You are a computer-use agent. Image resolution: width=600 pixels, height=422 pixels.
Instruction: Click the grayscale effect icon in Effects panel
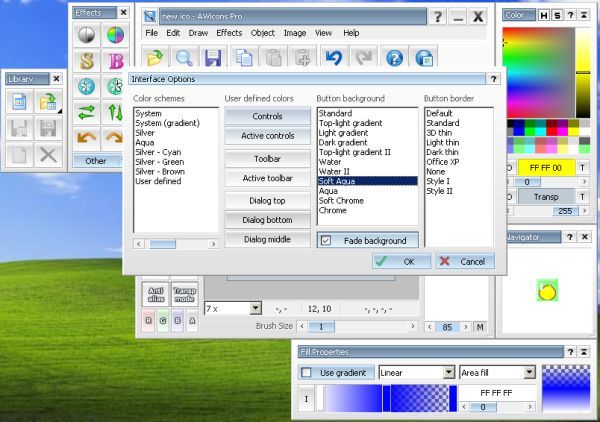(x=86, y=35)
